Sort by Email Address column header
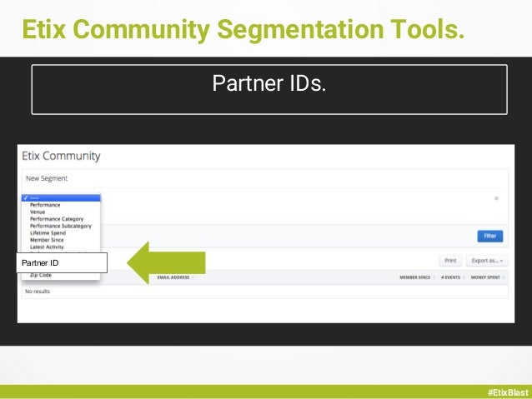 (x=173, y=277)
